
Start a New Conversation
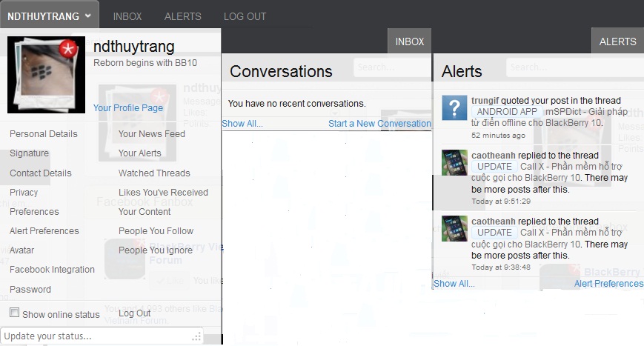pyautogui.click(x=379, y=124)
